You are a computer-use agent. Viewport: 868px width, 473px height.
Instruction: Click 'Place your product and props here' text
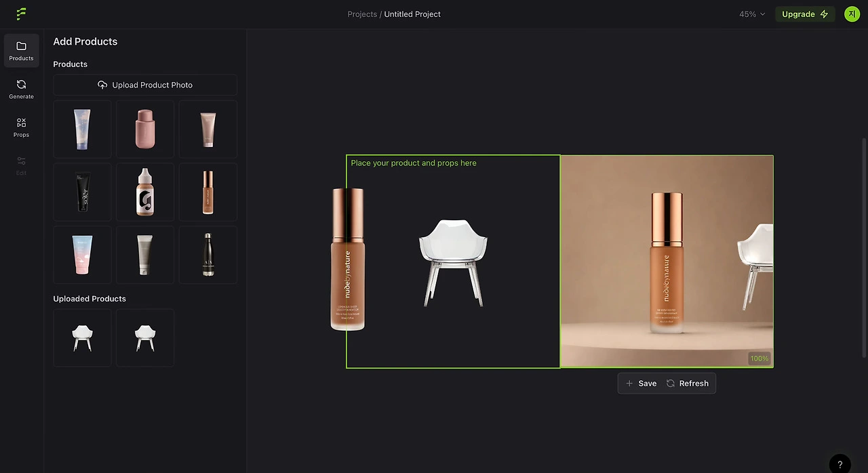[x=414, y=163]
